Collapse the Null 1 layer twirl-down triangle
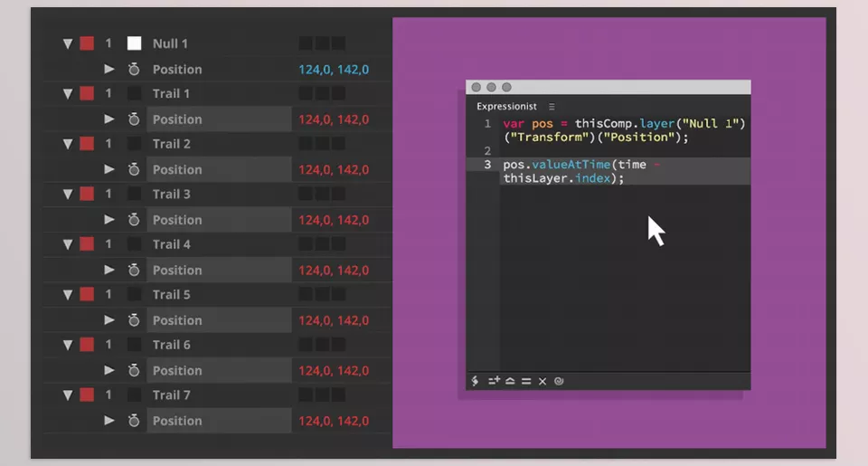The image size is (868, 466). click(x=68, y=43)
